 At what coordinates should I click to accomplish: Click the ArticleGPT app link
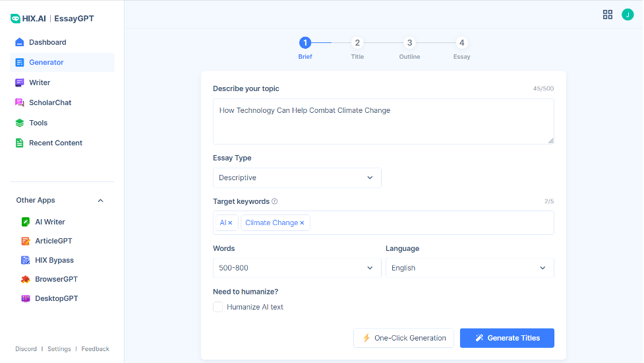(x=54, y=241)
